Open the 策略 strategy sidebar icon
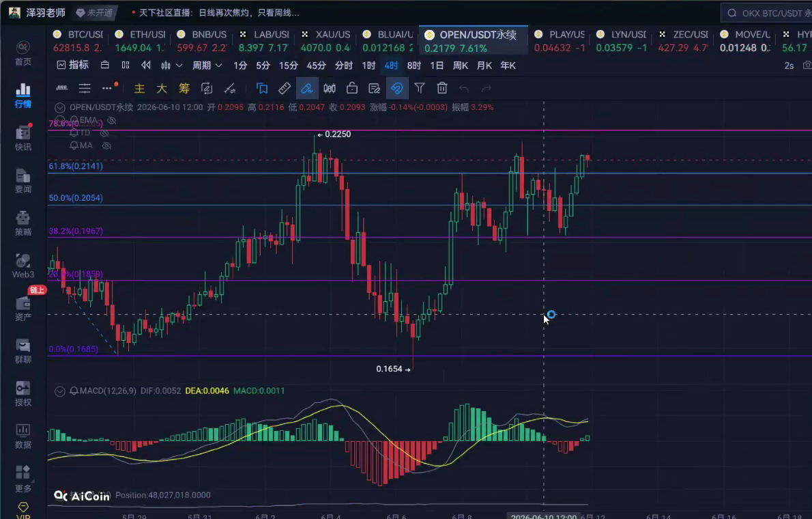 point(23,223)
